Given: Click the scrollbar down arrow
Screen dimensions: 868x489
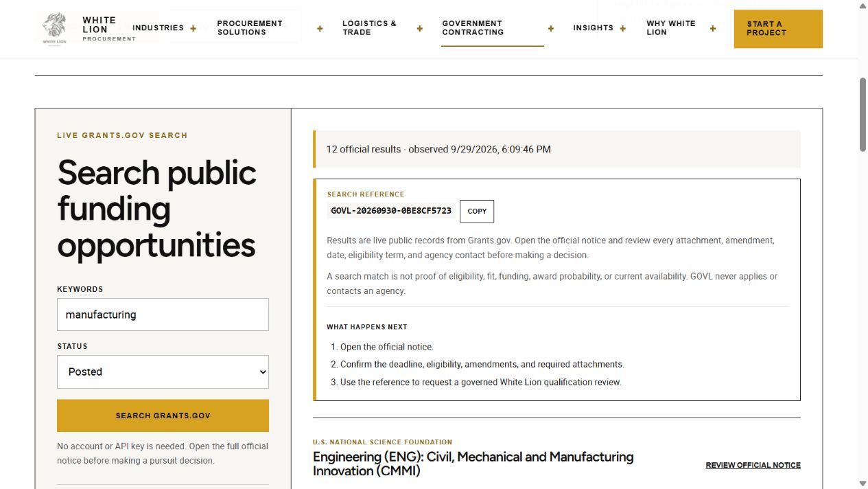Looking at the screenshot, I should pyautogui.click(x=863, y=483).
